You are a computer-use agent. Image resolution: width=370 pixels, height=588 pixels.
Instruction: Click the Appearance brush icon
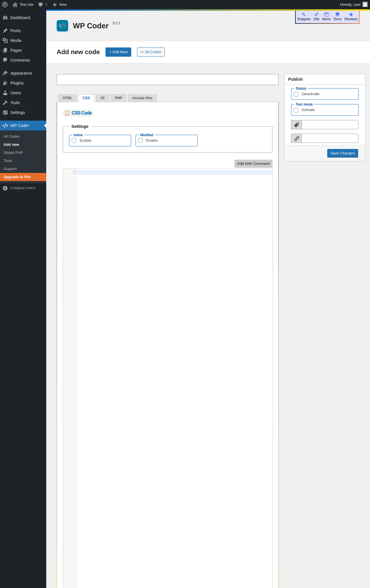coord(5,73)
